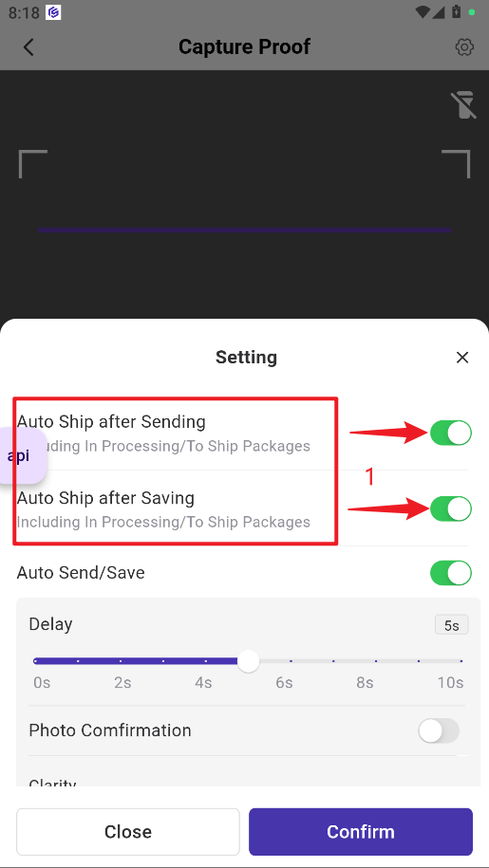The image size is (489, 868).
Task: Tap the battery icon in the status bar
Action: (457, 11)
